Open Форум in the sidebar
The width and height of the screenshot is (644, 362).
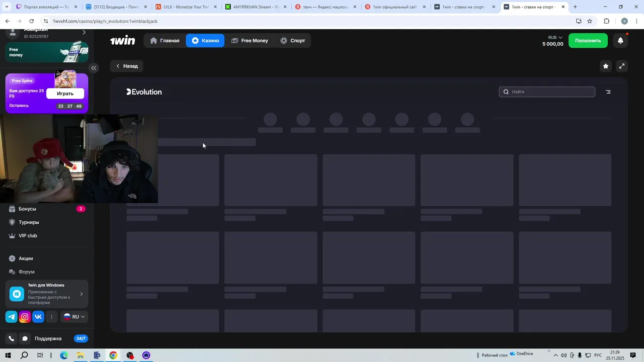[x=26, y=272]
